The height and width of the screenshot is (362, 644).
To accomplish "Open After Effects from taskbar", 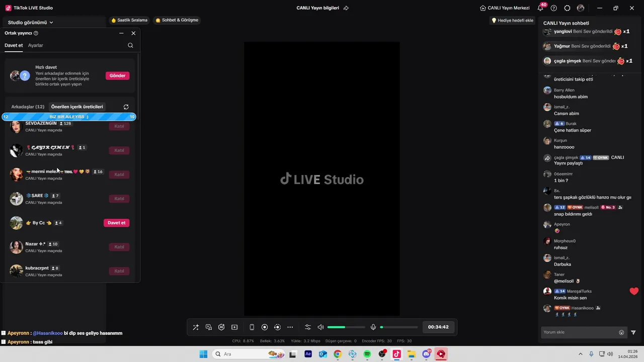I will pyautogui.click(x=308, y=354).
